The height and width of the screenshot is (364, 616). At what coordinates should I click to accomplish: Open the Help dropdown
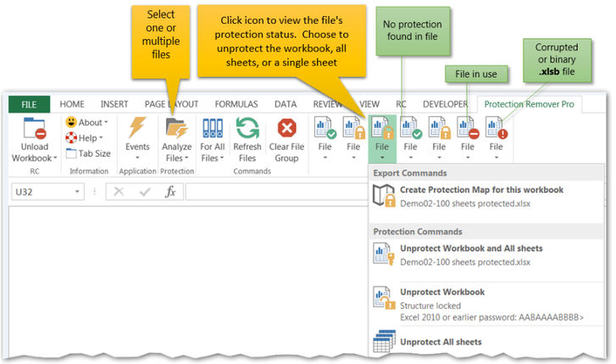tap(84, 138)
